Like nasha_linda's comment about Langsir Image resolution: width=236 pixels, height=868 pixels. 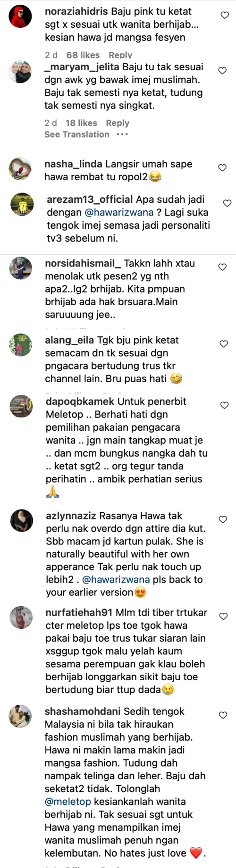[x=222, y=167]
